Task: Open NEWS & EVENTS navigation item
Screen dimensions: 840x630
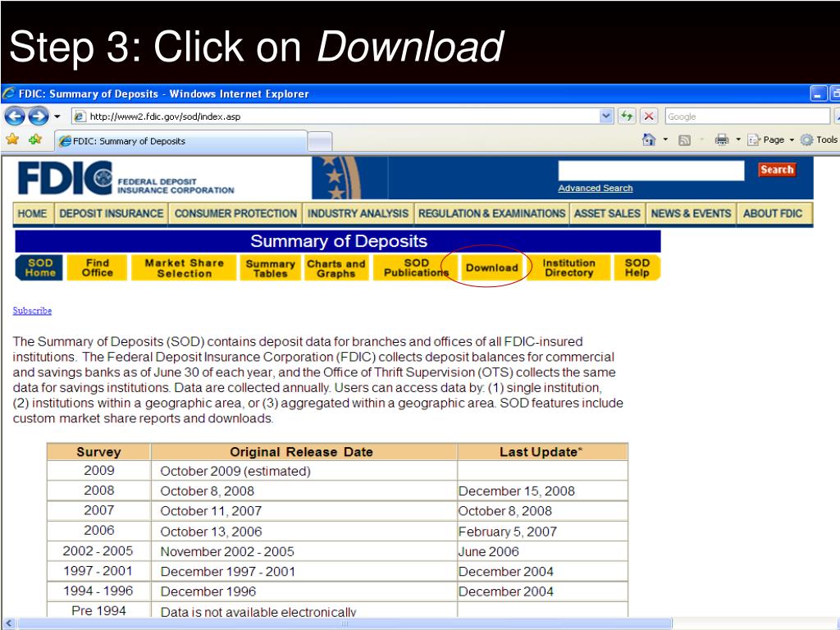Action: click(691, 214)
